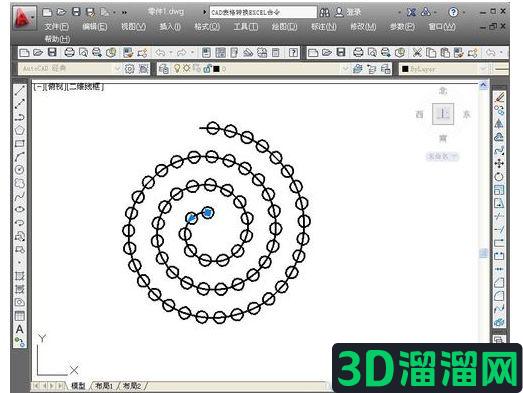This screenshot has width=523, height=393.
Task: Expand the quick access toolbar overflow arrows
Action: coord(124,13)
